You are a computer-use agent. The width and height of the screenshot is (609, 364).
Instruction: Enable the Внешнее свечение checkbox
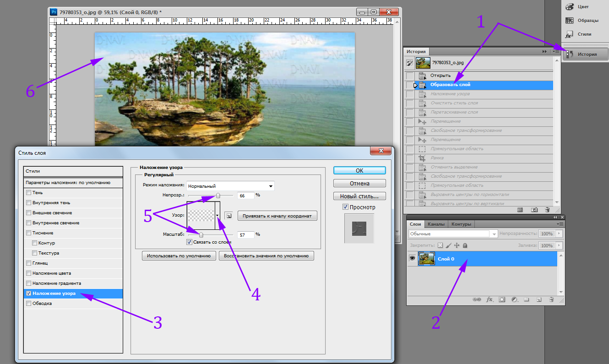coord(29,212)
